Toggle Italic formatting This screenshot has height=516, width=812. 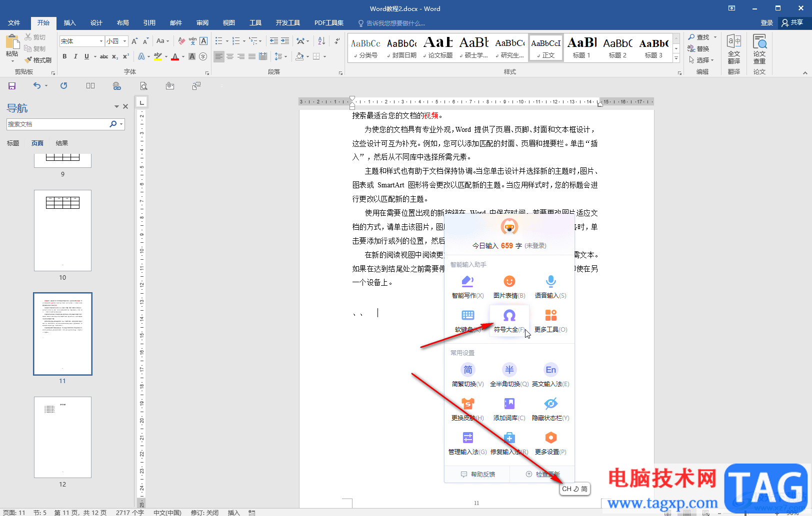pyautogui.click(x=75, y=56)
